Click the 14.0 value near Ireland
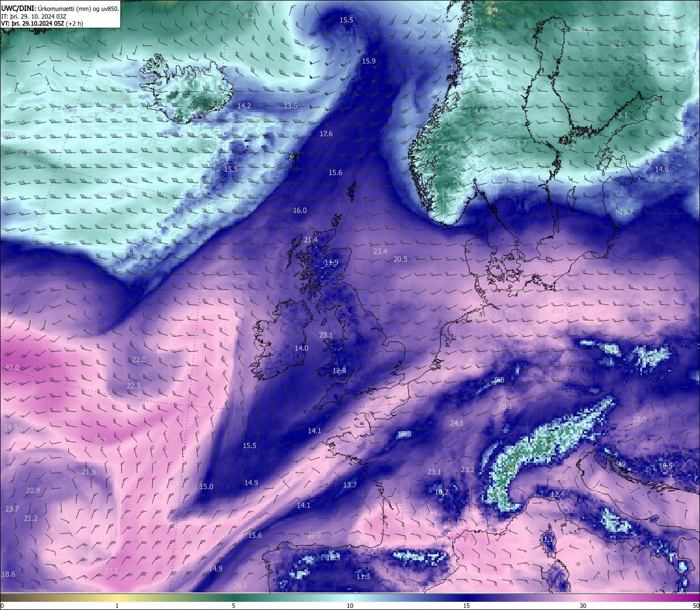Image resolution: width=700 pixels, height=610 pixels. coord(301,348)
